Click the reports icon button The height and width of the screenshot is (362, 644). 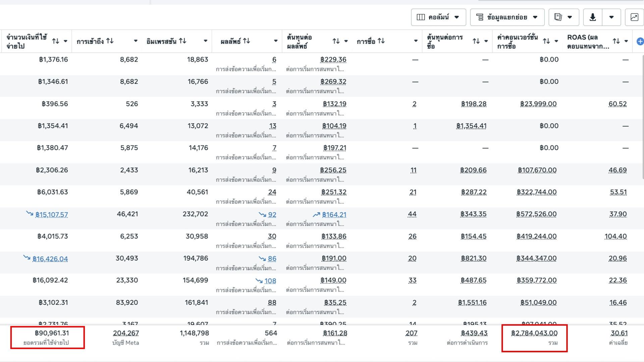click(563, 17)
